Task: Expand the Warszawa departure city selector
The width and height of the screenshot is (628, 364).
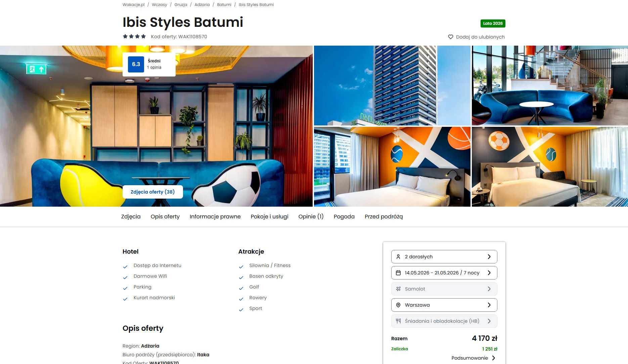Action: tap(444, 305)
